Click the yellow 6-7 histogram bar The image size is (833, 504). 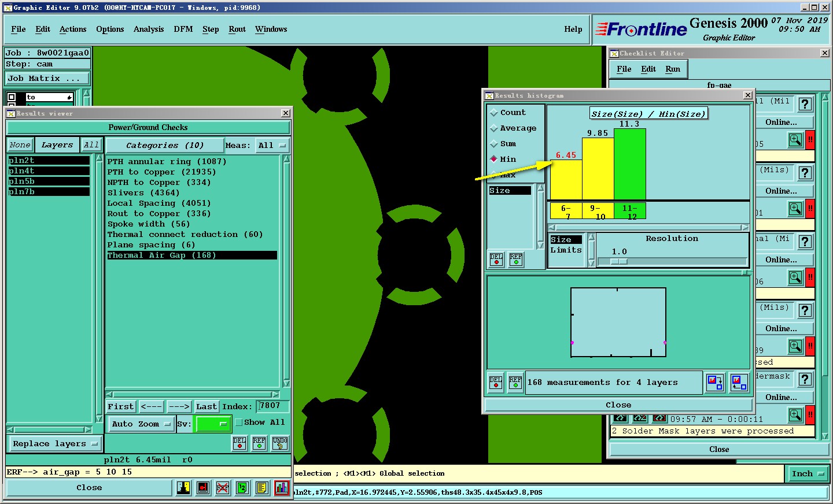pos(566,180)
